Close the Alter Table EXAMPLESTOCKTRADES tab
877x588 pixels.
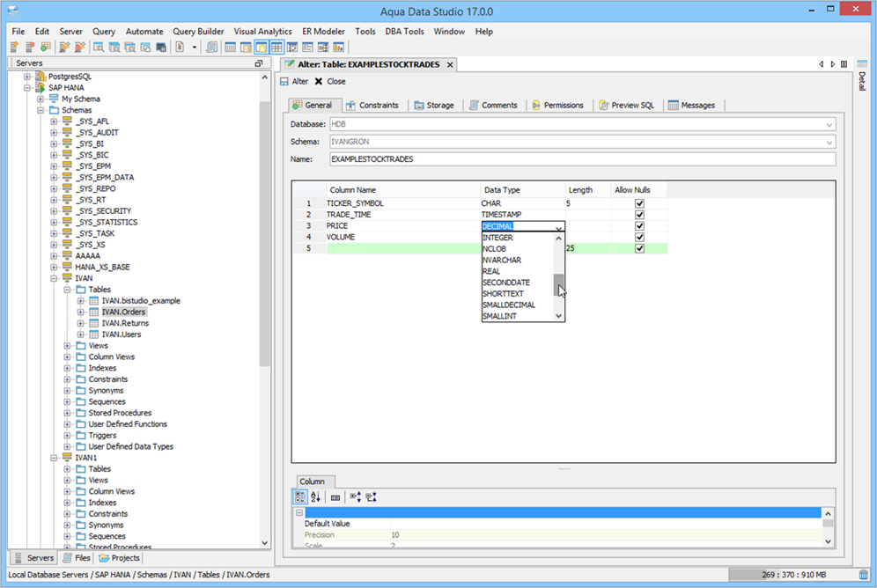pos(450,65)
